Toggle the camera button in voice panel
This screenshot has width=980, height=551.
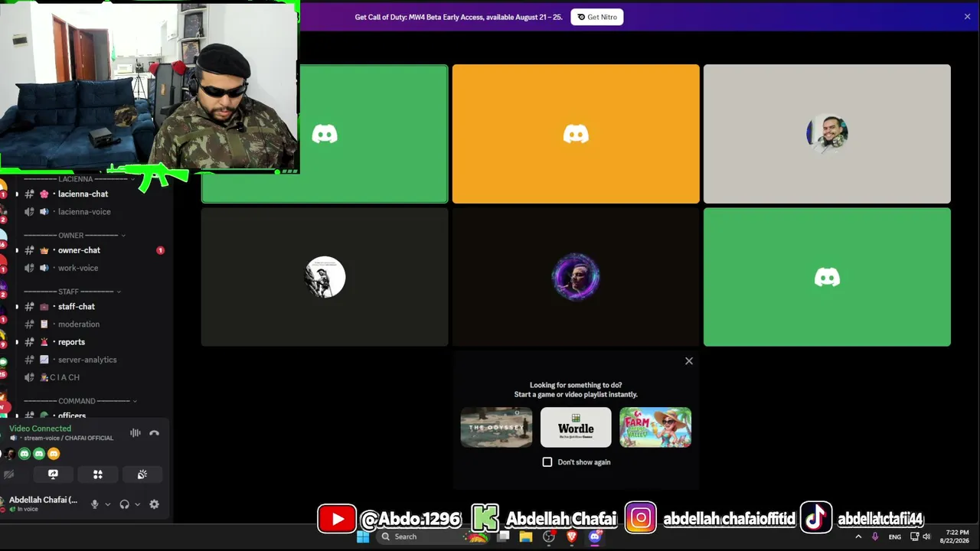point(9,474)
